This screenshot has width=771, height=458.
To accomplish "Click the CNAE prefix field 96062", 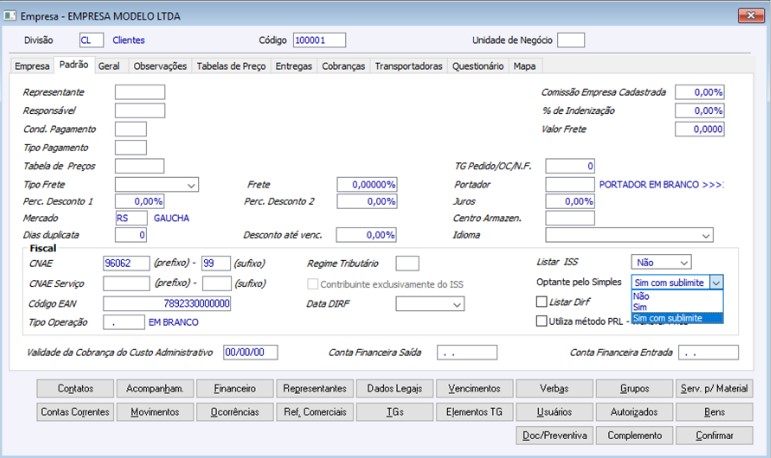I will (126, 263).
